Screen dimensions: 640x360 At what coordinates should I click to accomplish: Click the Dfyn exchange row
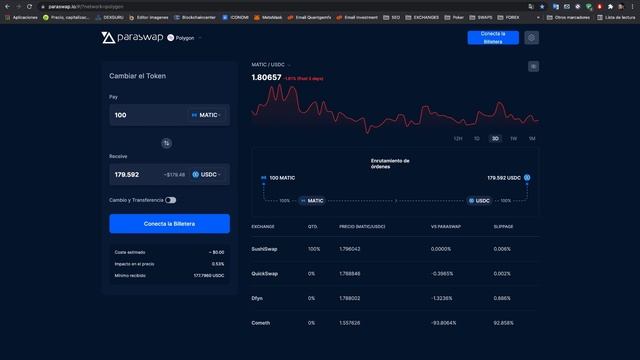click(x=395, y=298)
